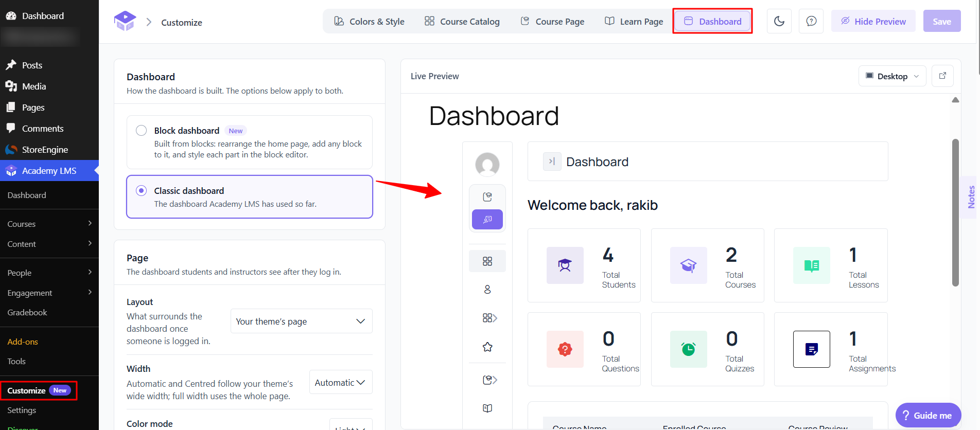Expand the Content submenu in the sidebar
980x430 pixels.
pos(49,244)
